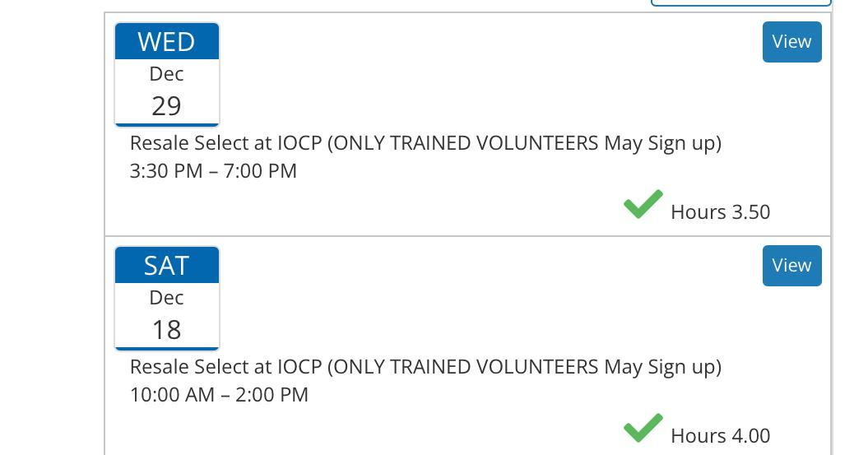Select the day number 29
The image size is (868, 455).
click(166, 106)
